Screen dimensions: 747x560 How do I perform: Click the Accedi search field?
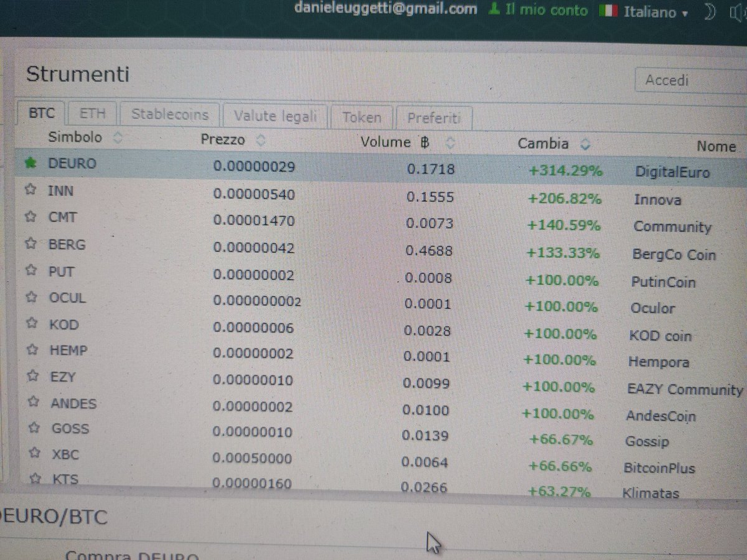[691, 81]
